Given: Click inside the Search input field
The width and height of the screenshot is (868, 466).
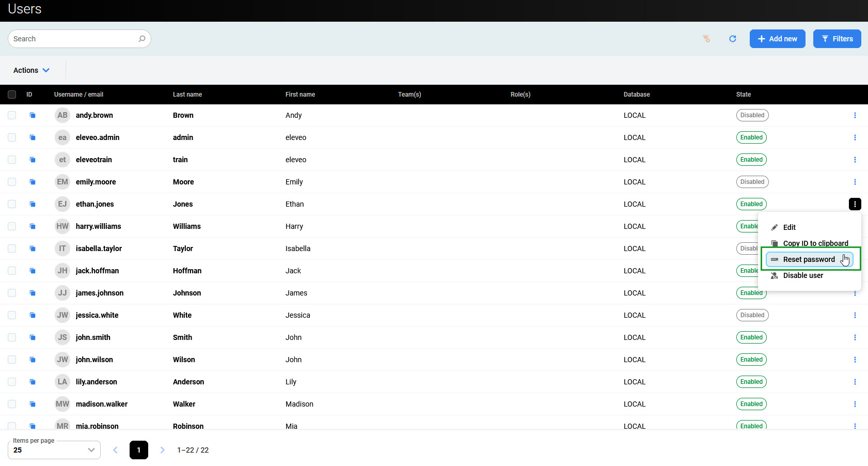Looking at the screenshot, I should click(72, 39).
